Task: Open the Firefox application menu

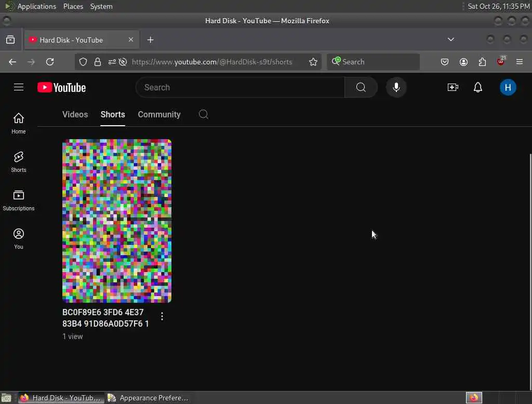Action: coord(520,62)
